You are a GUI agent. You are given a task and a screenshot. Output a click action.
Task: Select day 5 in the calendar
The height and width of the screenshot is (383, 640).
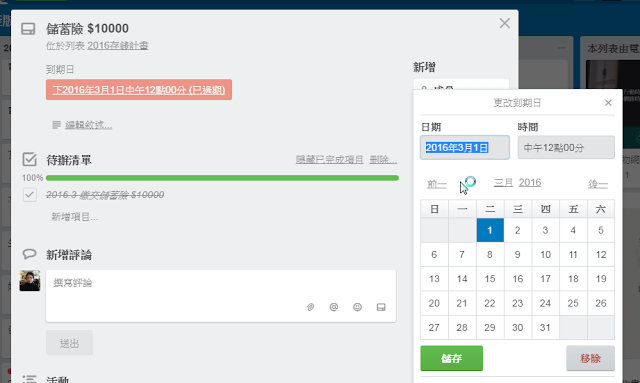pyautogui.click(x=601, y=230)
